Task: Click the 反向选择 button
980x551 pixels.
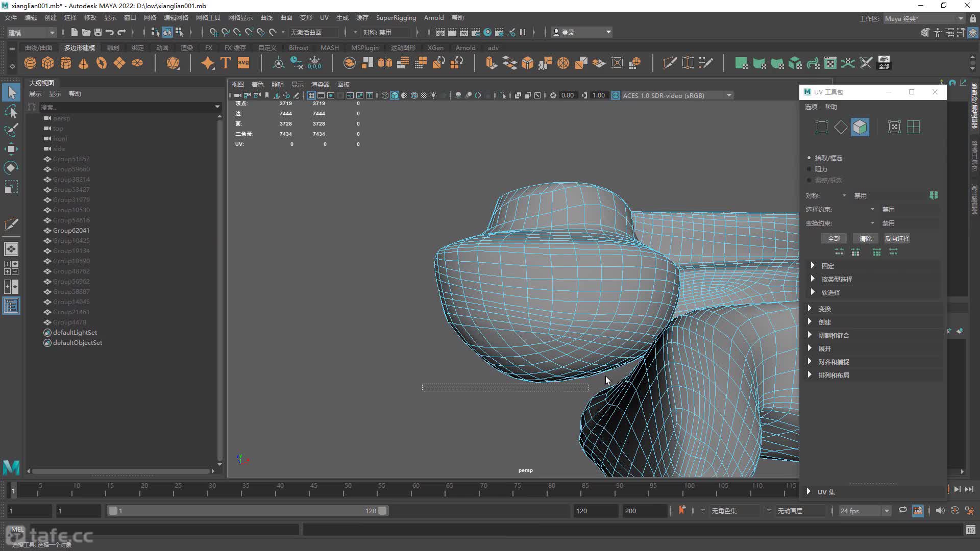Action: [897, 238]
